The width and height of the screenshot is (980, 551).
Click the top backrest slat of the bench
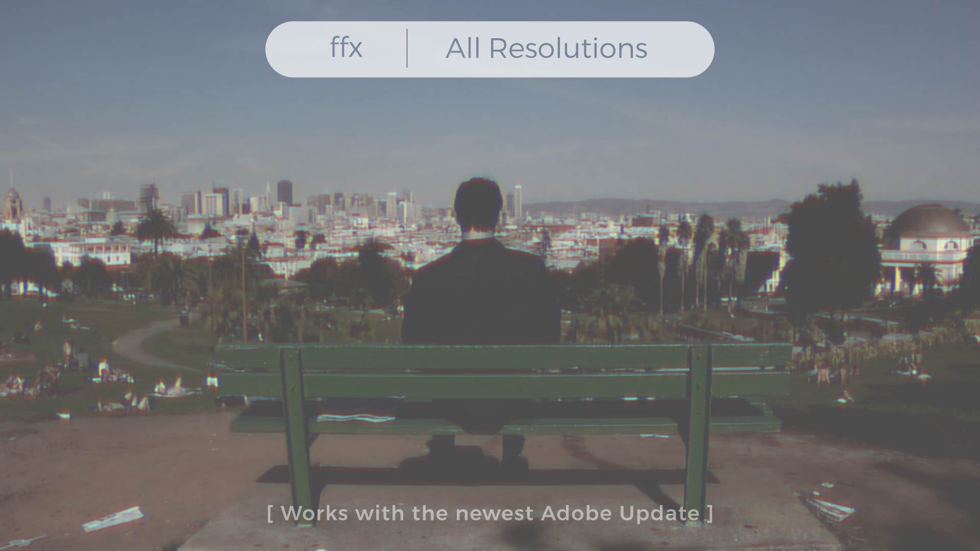coord(503,357)
